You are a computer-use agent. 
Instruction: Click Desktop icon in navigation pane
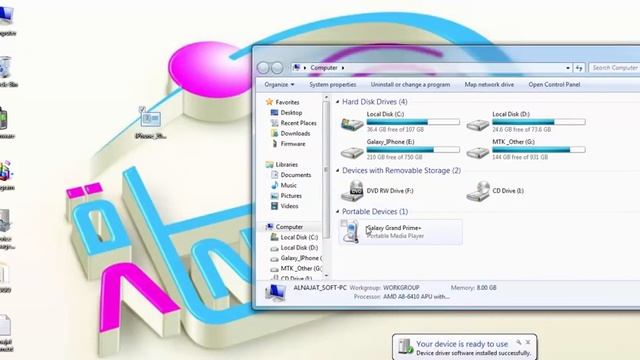[x=274, y=113]
